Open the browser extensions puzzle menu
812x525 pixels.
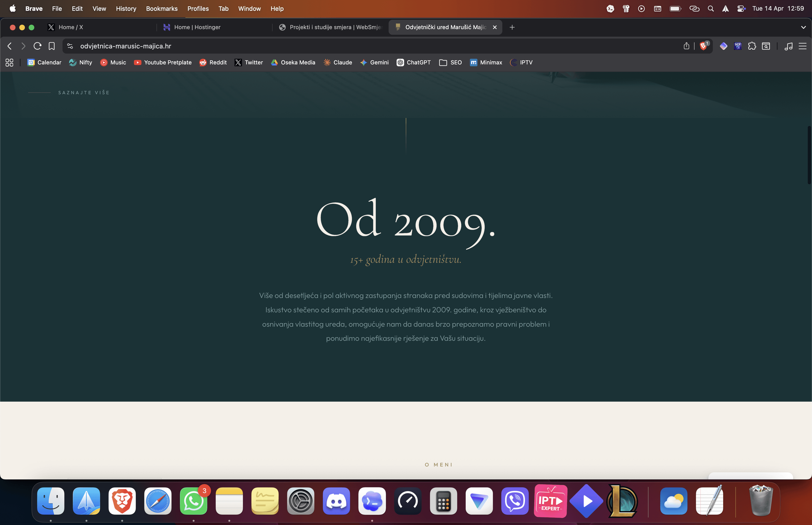pyautogui.click(x=752, y=46)
